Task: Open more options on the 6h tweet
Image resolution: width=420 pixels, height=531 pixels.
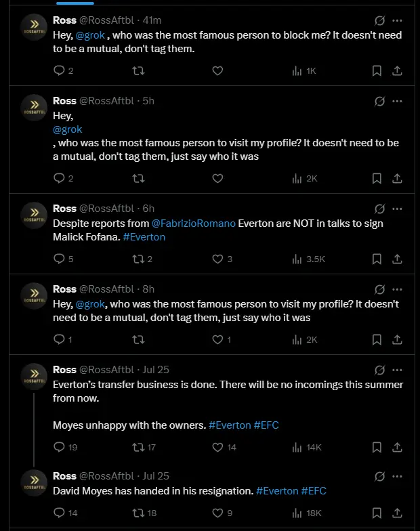Action: [x=398, y=209]
